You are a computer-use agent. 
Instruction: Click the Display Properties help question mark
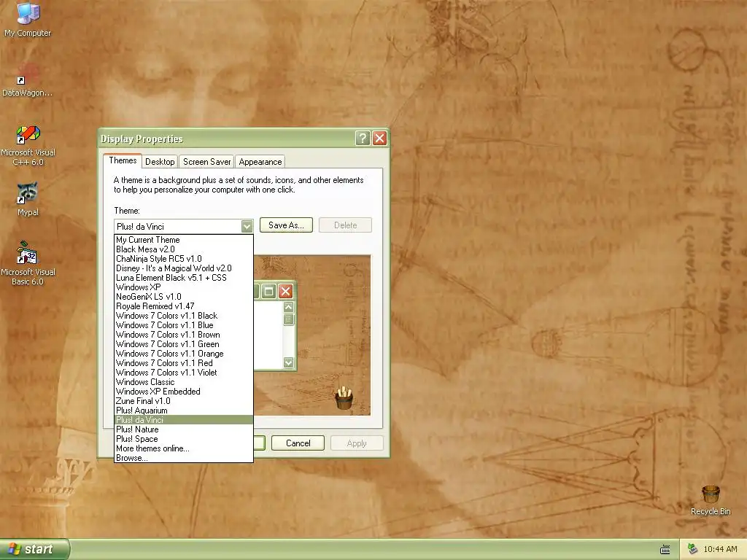(x=363, y=139)
